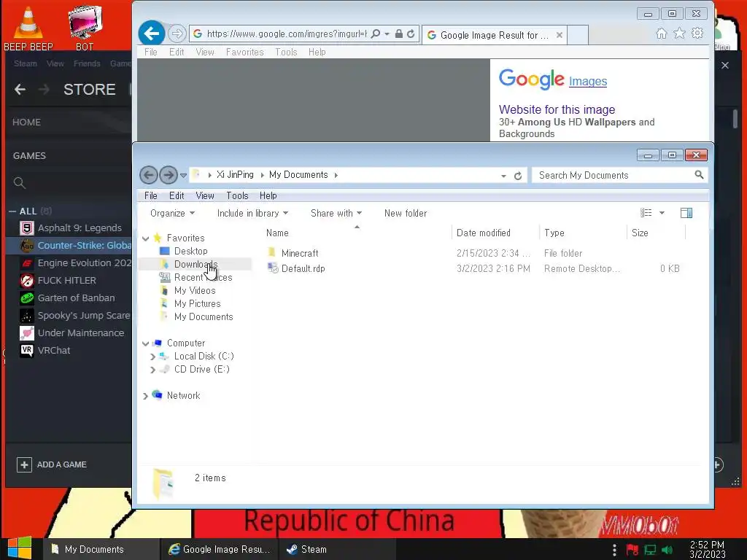
Task: Open Explorer recent locations dropdown arrow
Action: (183, 176)
